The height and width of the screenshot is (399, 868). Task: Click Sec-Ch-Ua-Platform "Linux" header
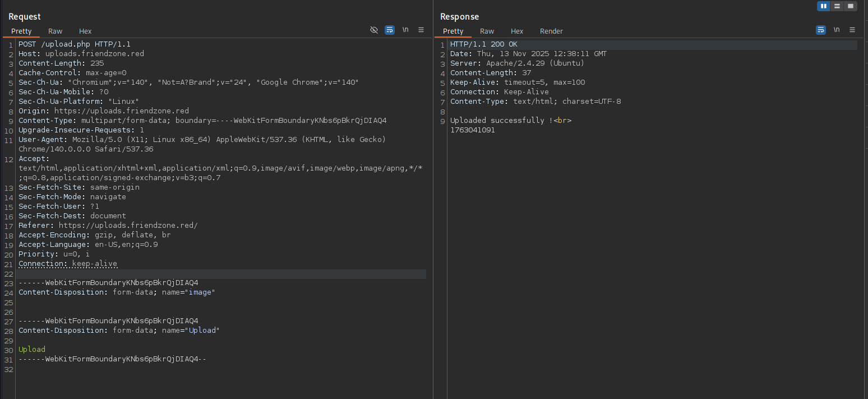click(79, 102)
